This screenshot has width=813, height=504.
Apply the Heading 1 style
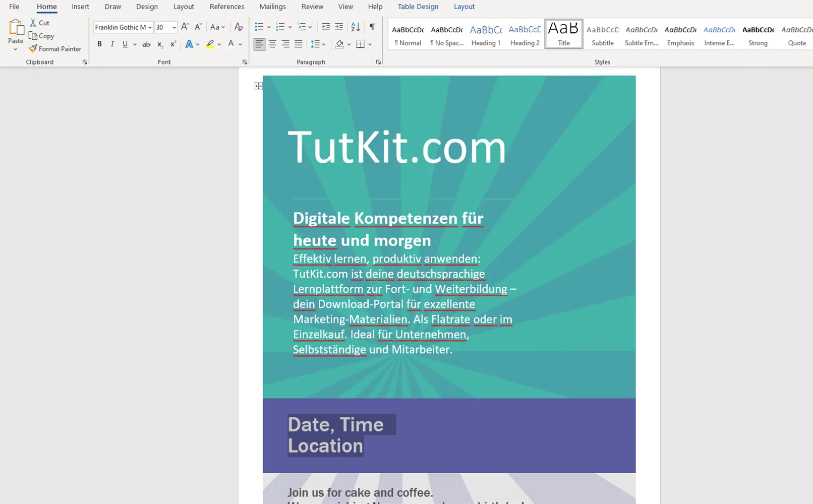click(x=486, y=34)
